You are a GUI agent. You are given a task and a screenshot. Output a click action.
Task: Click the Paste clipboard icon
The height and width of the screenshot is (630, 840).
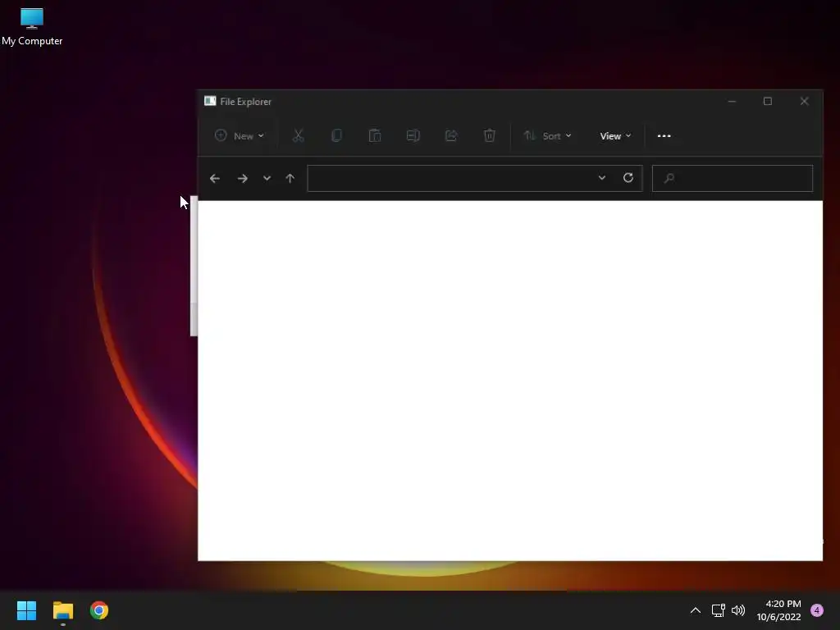(375, 135)
